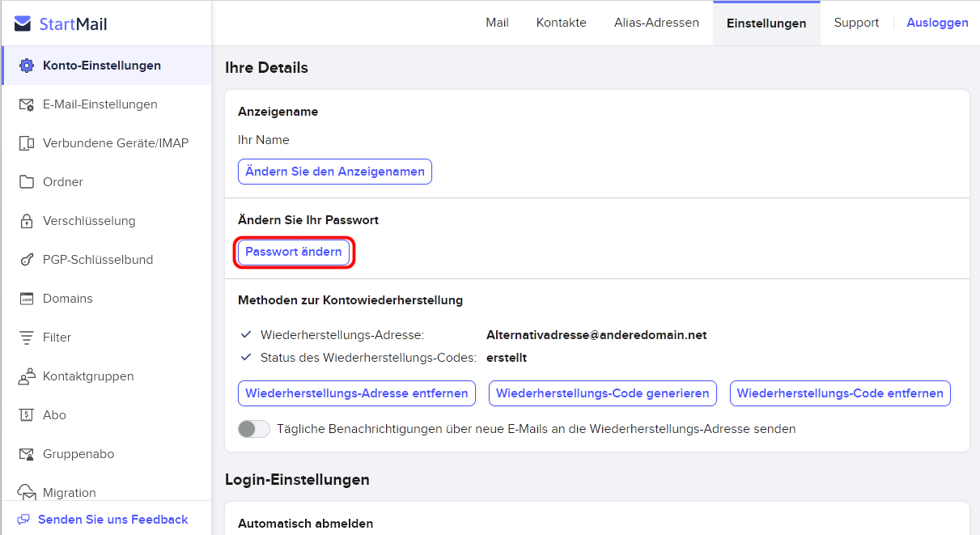Click the Gruppenabo envelope icon

pos(27,454)
